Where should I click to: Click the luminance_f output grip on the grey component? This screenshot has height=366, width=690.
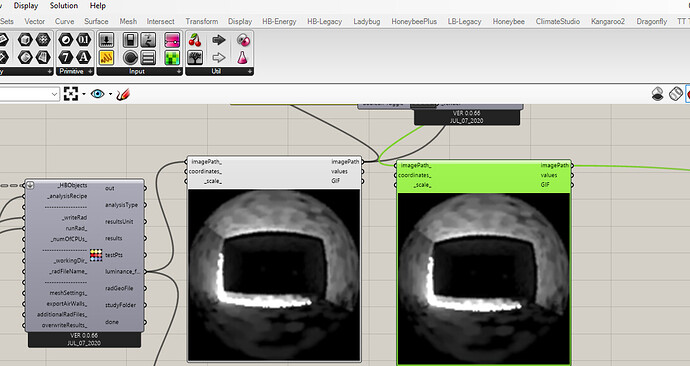click(x=145, y=272)
